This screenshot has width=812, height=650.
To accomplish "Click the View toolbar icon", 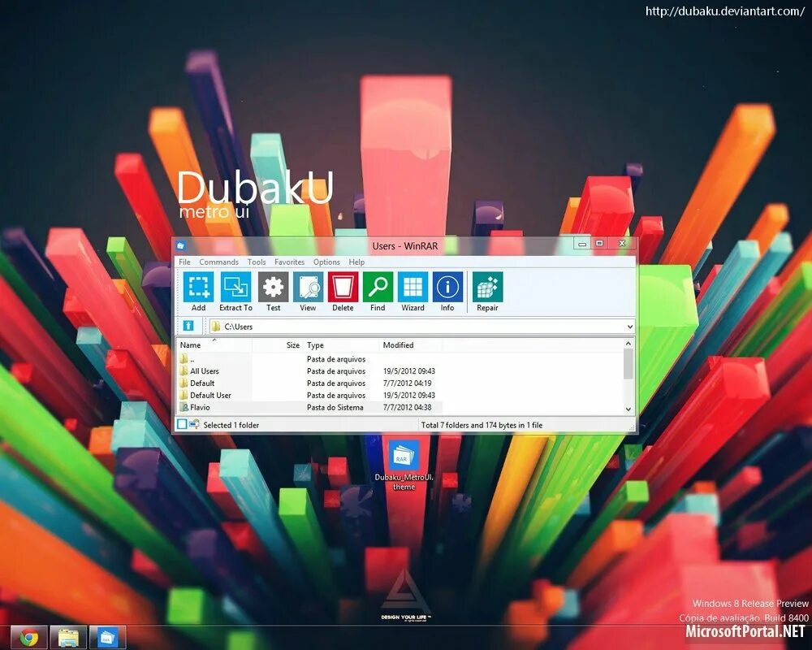I will point(308,286).
